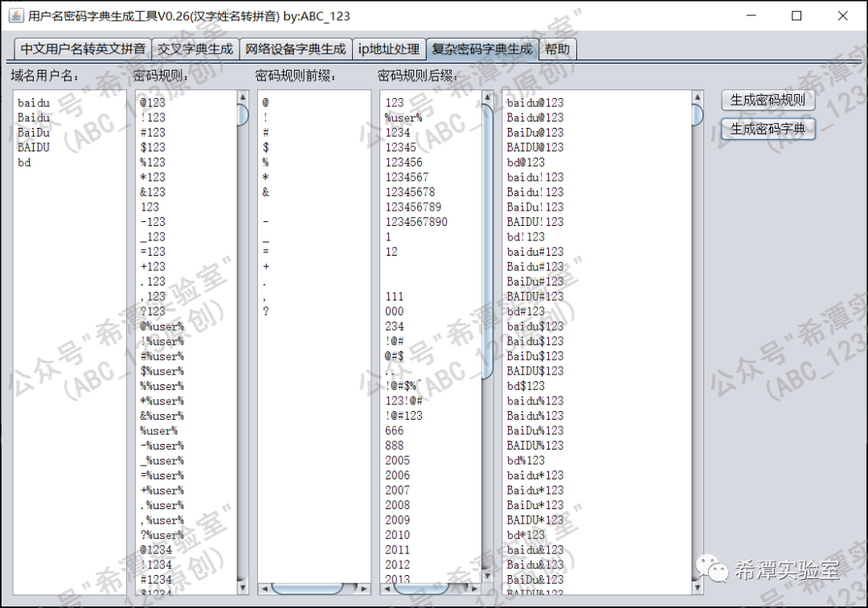Click 'BaiDu$123' in the result list

pos(535,356)
